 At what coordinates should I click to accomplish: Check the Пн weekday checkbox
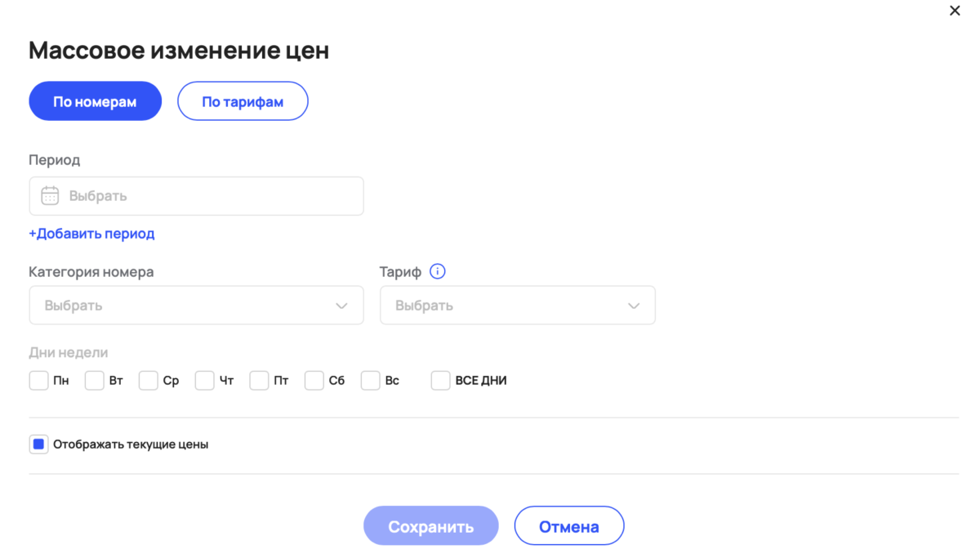pyautogui.click(x=38, y=380)
